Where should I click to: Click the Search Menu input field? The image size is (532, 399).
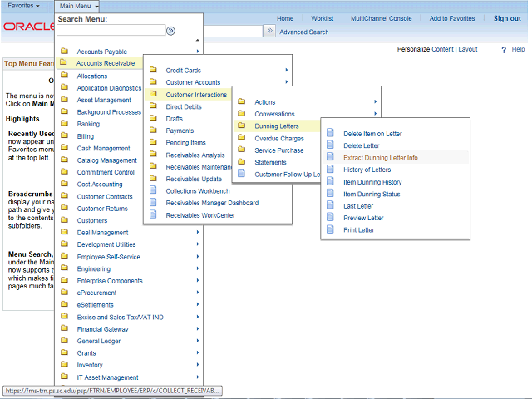coord(111,31)
